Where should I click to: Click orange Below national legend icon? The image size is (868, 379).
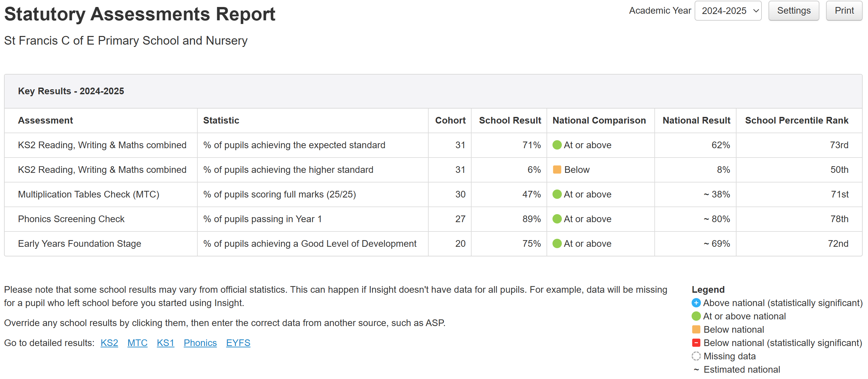[x=696, y=329]
